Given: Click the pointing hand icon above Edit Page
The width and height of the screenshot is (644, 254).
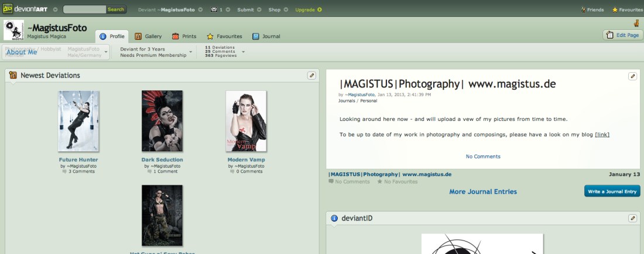Looking at the screenshot, I should (636, 23).
